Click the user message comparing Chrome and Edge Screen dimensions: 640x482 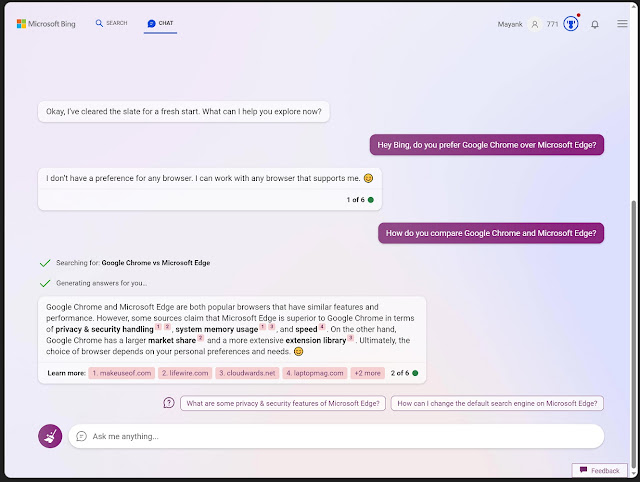(491, 233)
